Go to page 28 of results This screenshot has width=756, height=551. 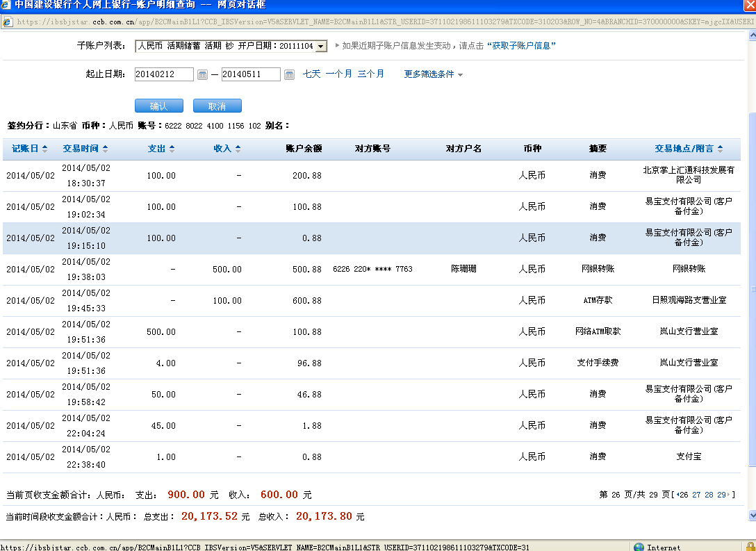pos(709,495)
